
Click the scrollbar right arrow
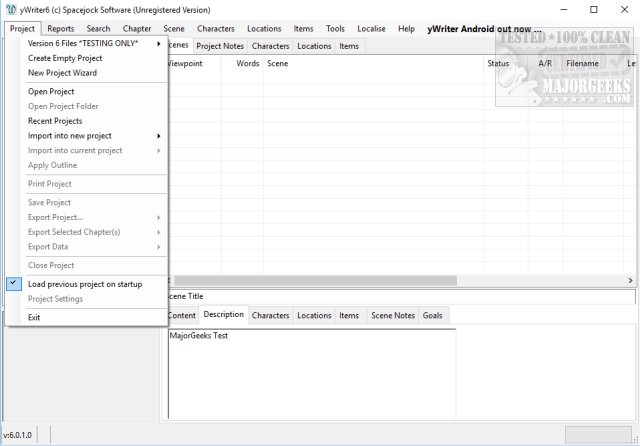pyautogui.click(x=630, y=281)
